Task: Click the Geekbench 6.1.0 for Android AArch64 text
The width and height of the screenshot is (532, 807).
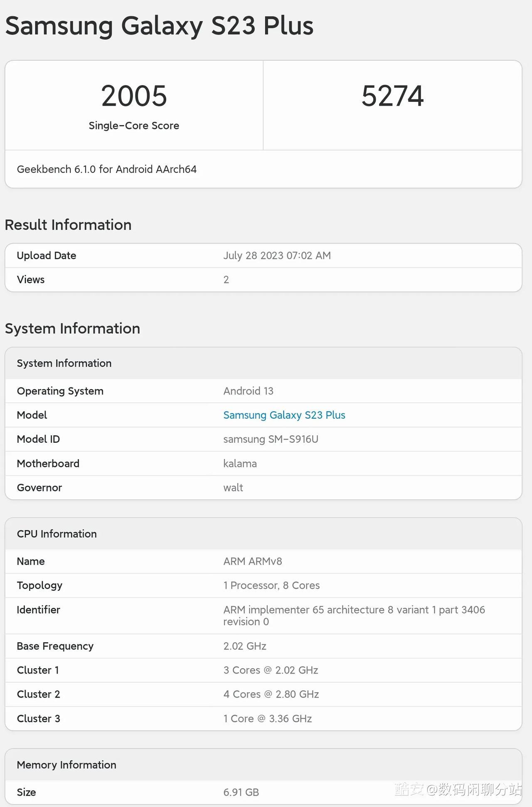Action: click(107, 169)
